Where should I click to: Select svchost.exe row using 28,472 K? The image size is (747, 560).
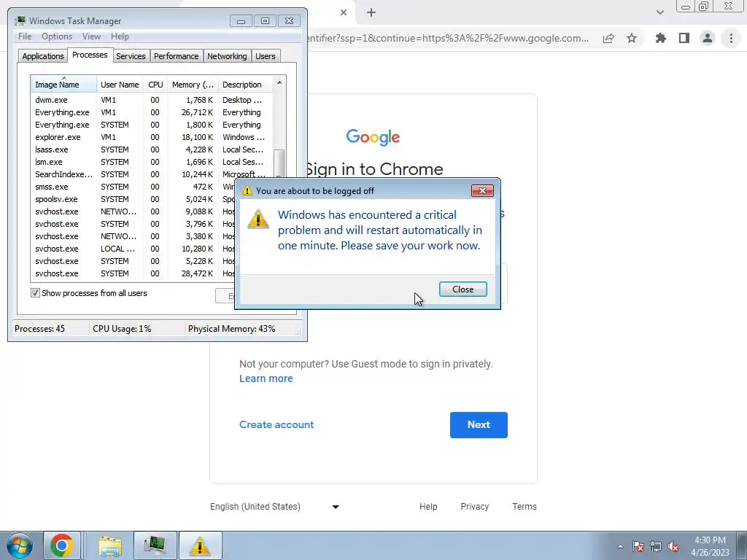[x=133, y=273]
